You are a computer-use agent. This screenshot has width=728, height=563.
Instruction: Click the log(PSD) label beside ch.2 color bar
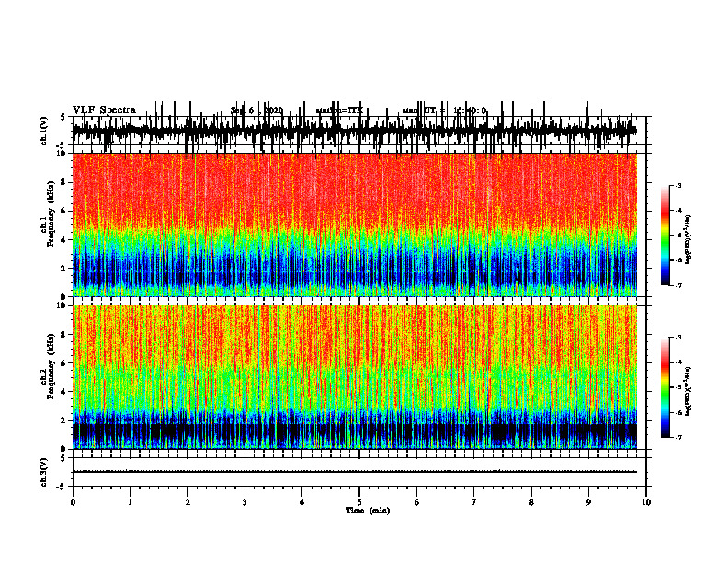(688, 391)
